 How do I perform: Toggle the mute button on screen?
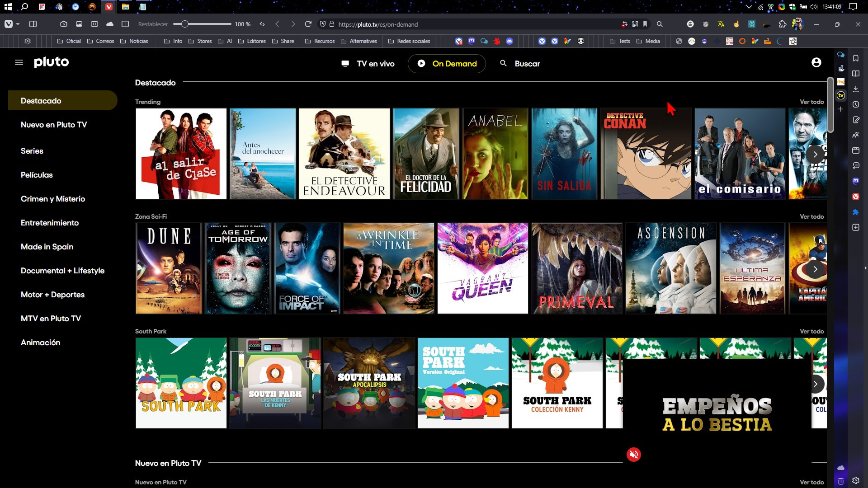pos(633,454)
